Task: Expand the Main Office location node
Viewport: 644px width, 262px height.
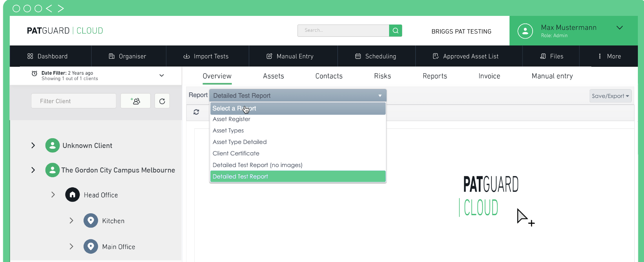Action: 71,246
